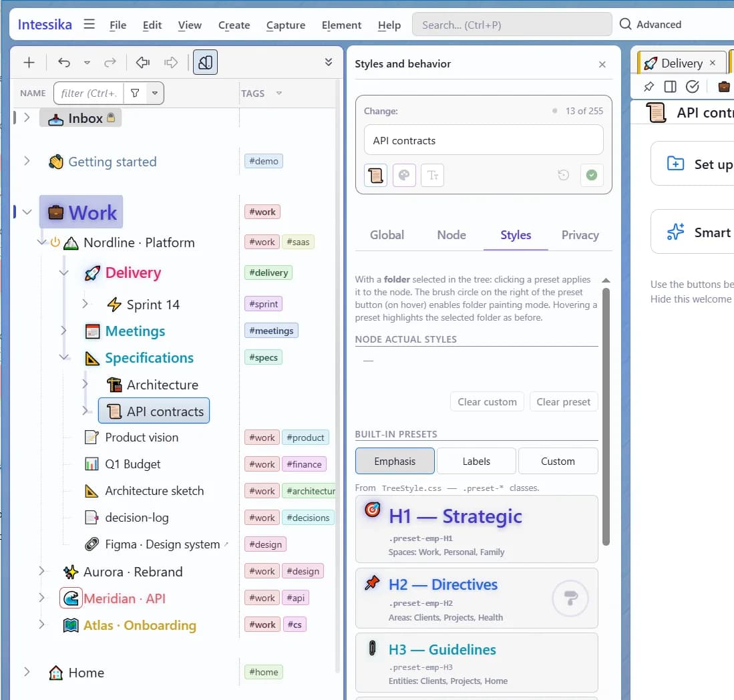The image size is (734, 700).
Task: Click the undo arrow in the tree toolbar
Action: tap(64, 62)
